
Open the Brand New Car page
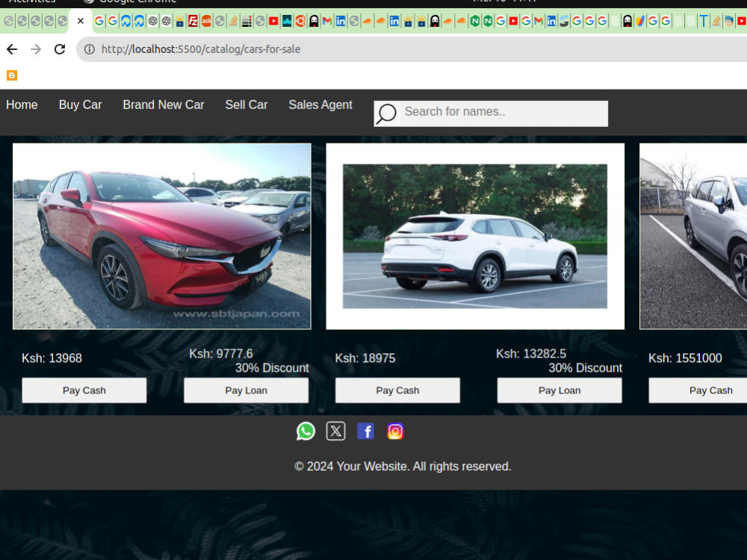pyautogui.click(x=164, y=105)
